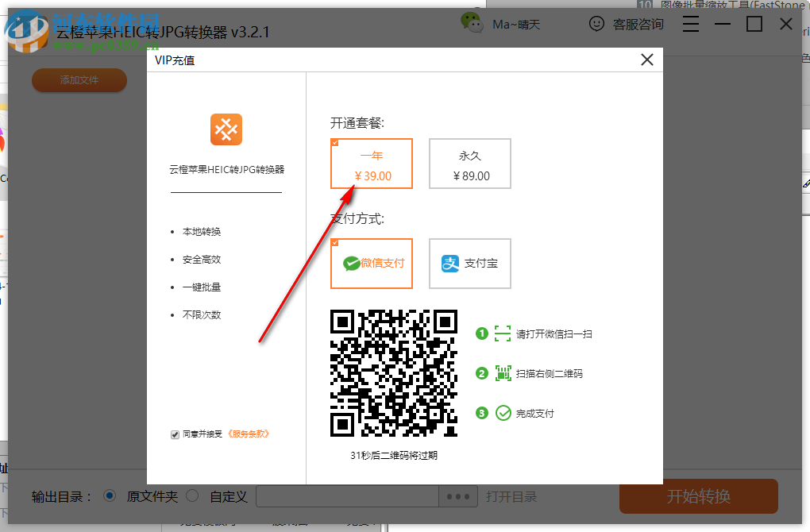Click the payment QR code image

(393, 373)
